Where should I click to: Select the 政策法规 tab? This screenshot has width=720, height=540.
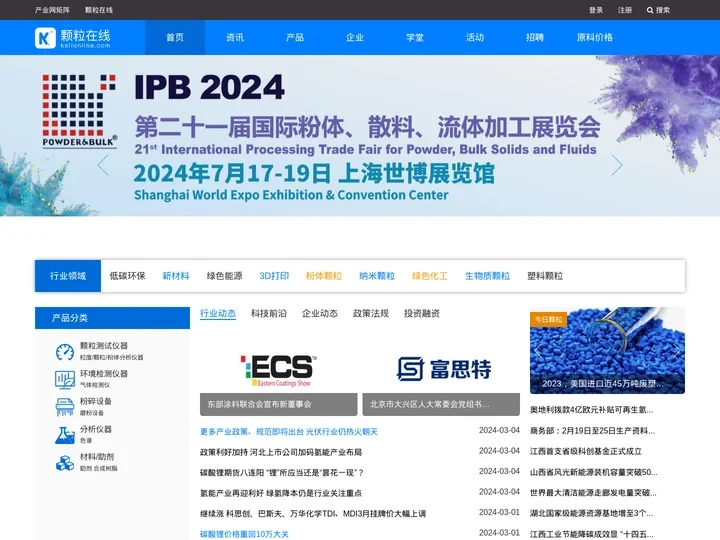[371, 314]
